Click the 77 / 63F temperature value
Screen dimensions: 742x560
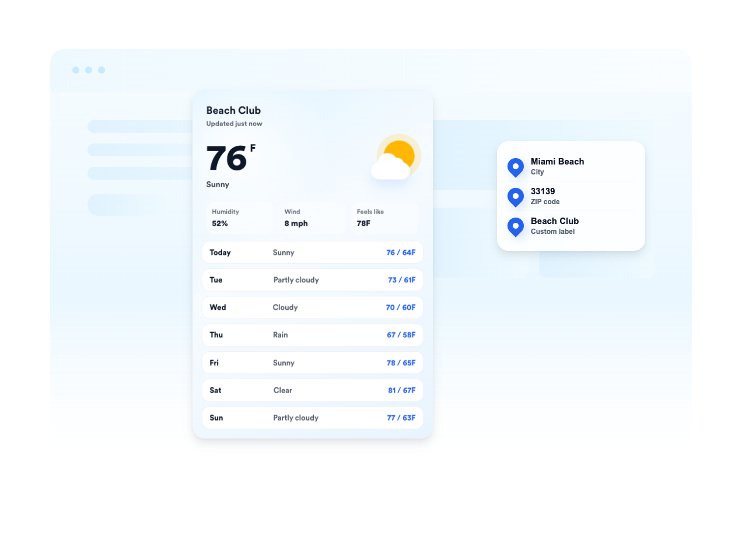click(401, 418)
